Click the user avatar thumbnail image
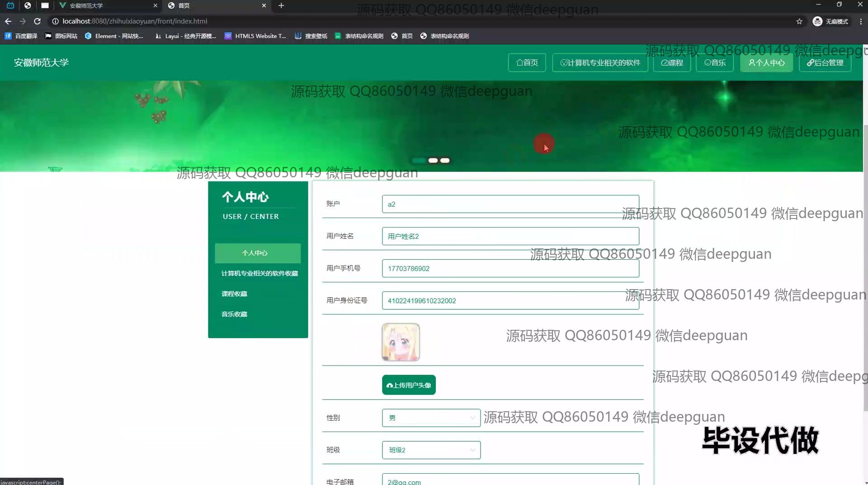868x485 pixels. [x=401, y=342]
